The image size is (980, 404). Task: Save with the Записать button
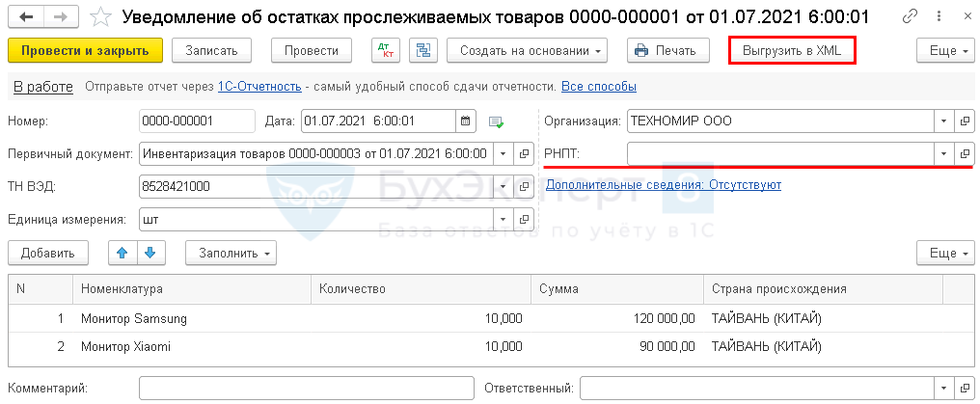pos(211,50)
